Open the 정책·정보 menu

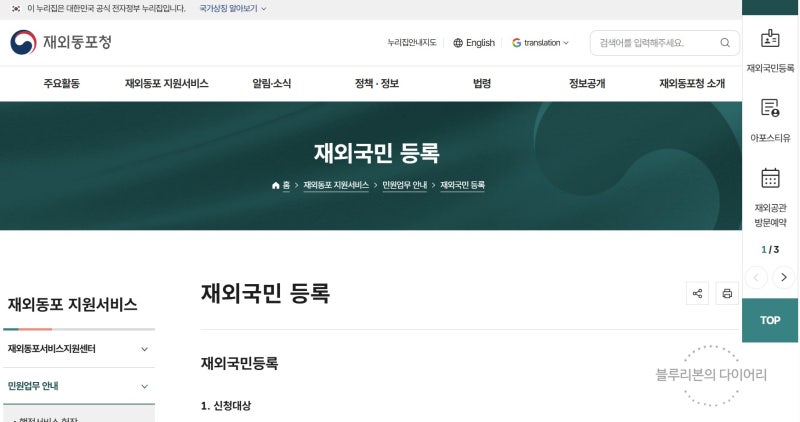377,84
